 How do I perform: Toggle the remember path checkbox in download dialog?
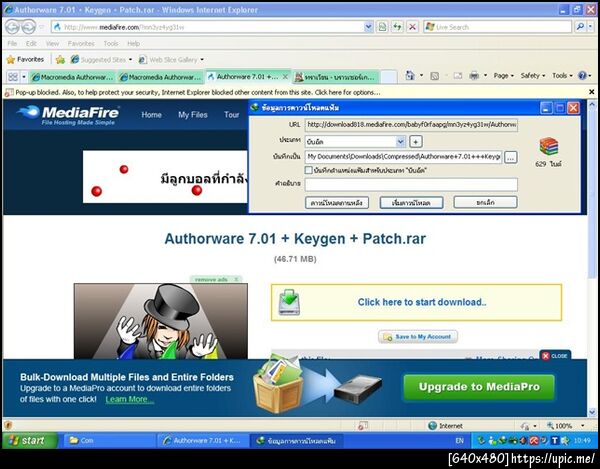pyautogui.click(x=308, y=170)
